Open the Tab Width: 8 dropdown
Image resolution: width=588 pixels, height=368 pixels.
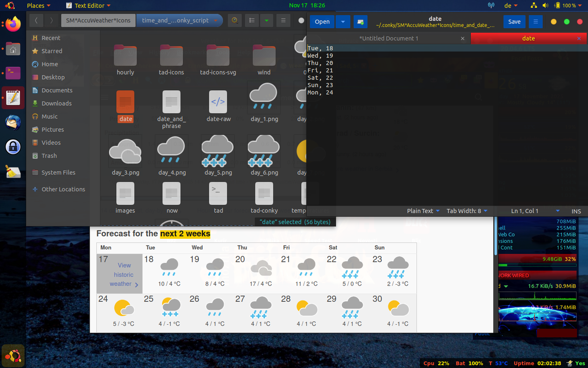tap(467, 211)
